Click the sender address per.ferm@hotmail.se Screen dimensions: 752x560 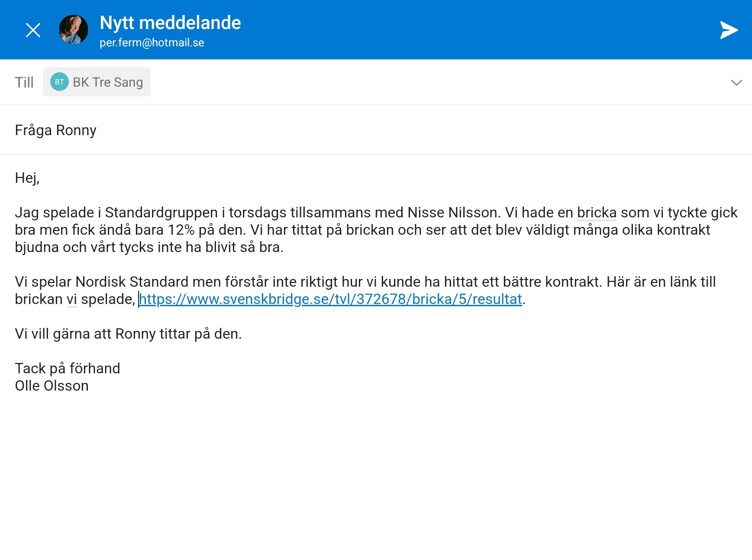coord(152,43)
